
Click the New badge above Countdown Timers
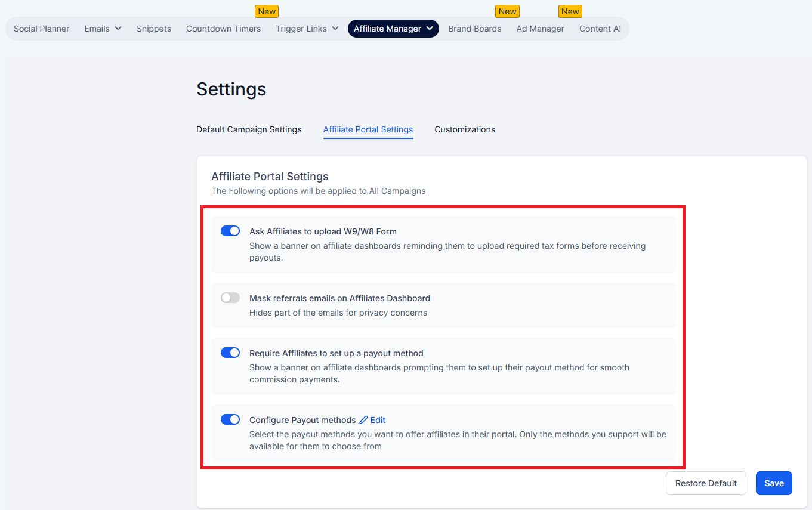coord(267,11)
